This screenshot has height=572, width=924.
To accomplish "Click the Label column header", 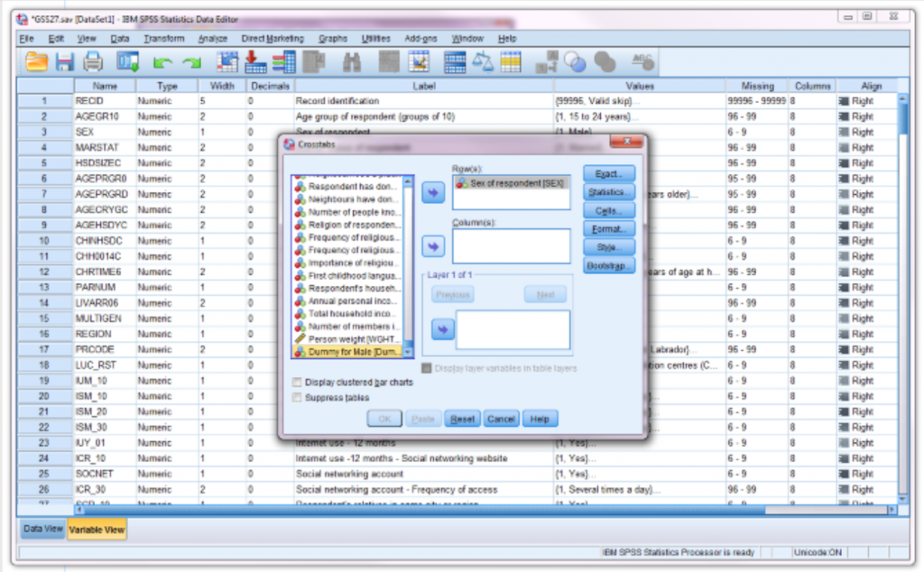I will click(424, 86).
